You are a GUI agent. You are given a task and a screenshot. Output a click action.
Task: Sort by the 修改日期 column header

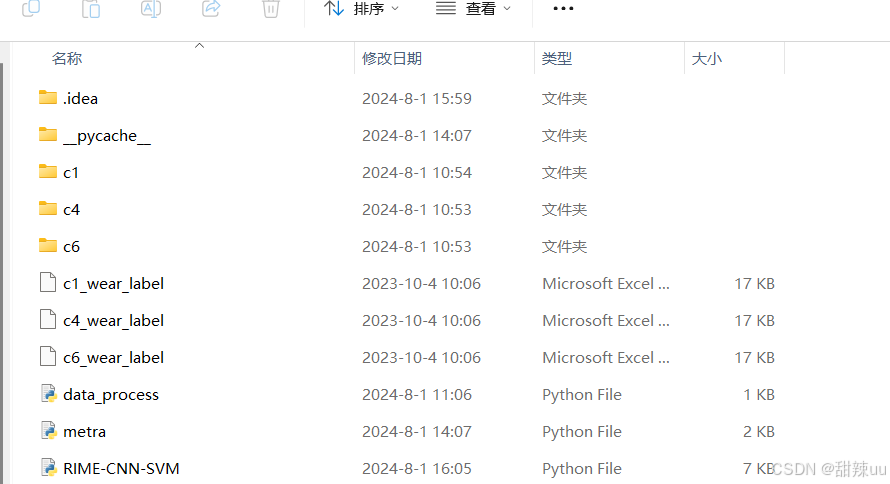pos(392,58)
